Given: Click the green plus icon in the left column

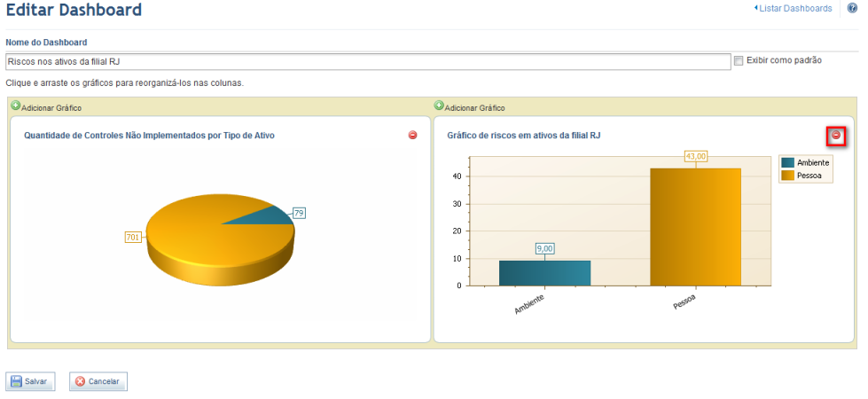Looking at the screenshot, I should [x=15, y=106].
